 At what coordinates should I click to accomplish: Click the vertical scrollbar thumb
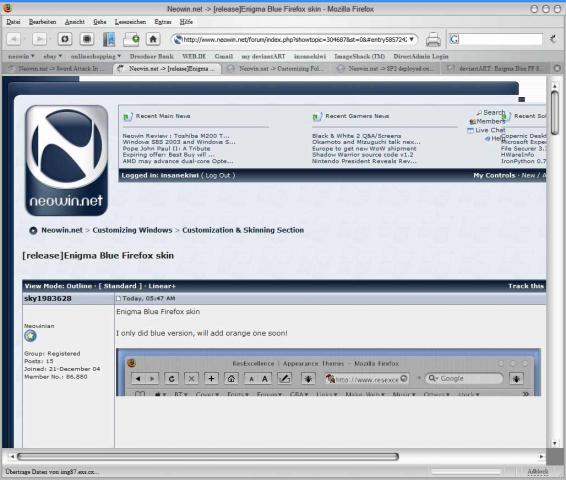(555, 113)
